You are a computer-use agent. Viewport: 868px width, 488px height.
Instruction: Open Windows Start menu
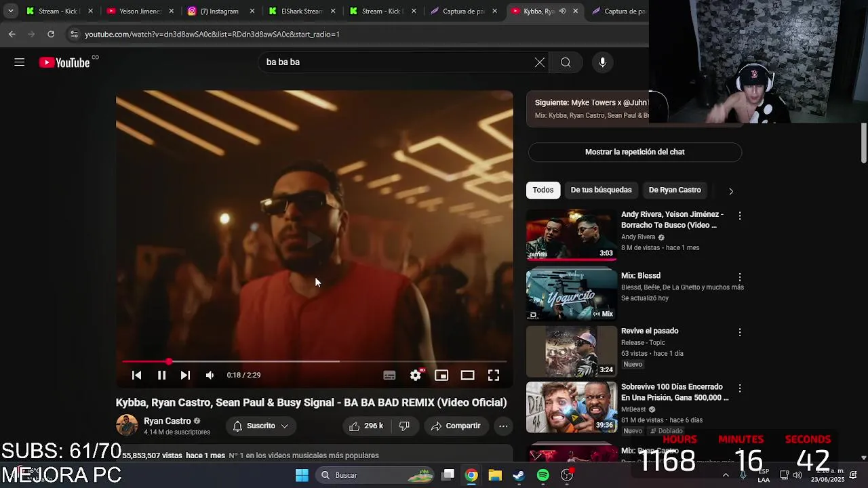302,475
